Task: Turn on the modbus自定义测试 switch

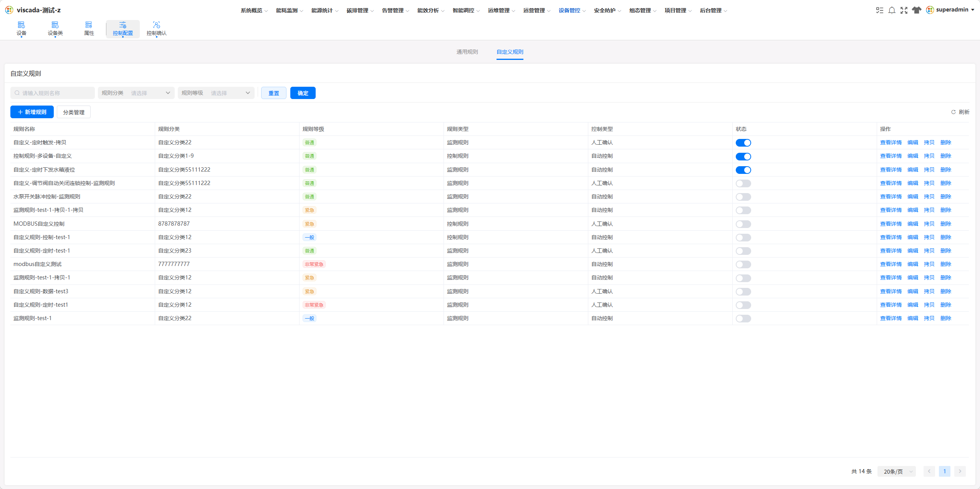Action: click(x=743, y=264)
